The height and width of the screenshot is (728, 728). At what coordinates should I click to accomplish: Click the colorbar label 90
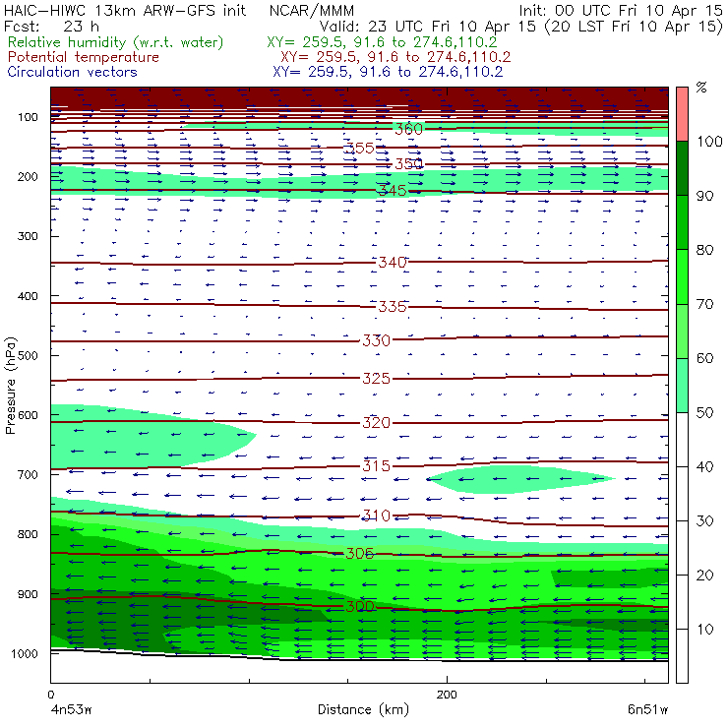point(704,196)
